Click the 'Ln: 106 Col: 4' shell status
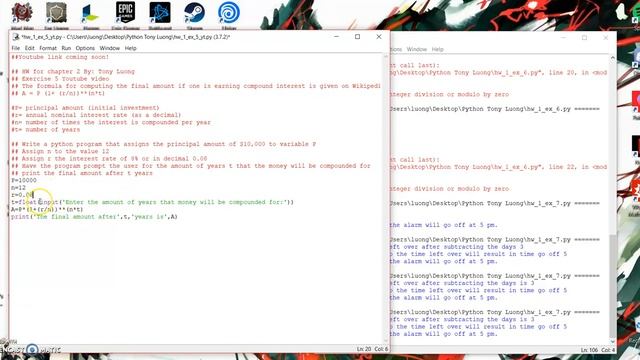Image resolution: width=640 pixels, height=360 pixels. pyautogui.click(x=597, y=350)
